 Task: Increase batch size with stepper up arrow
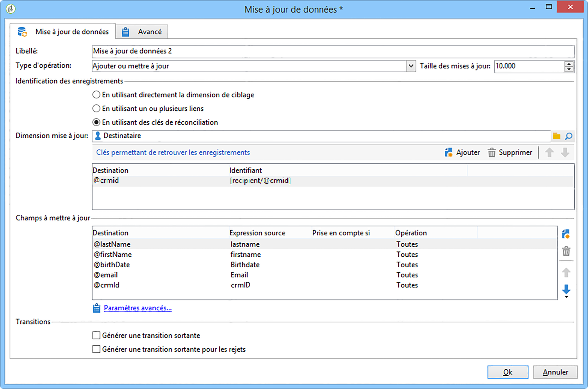click(x=569, y=64)
